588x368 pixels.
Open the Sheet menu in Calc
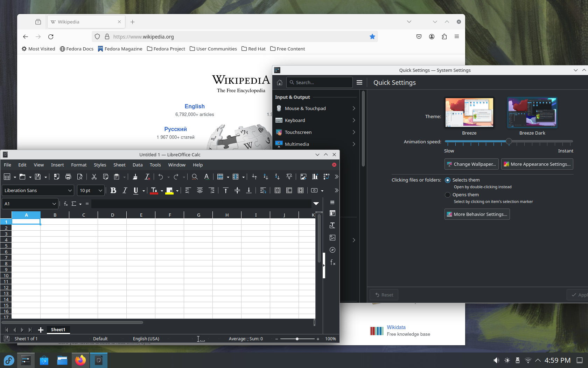coord(119,165)
